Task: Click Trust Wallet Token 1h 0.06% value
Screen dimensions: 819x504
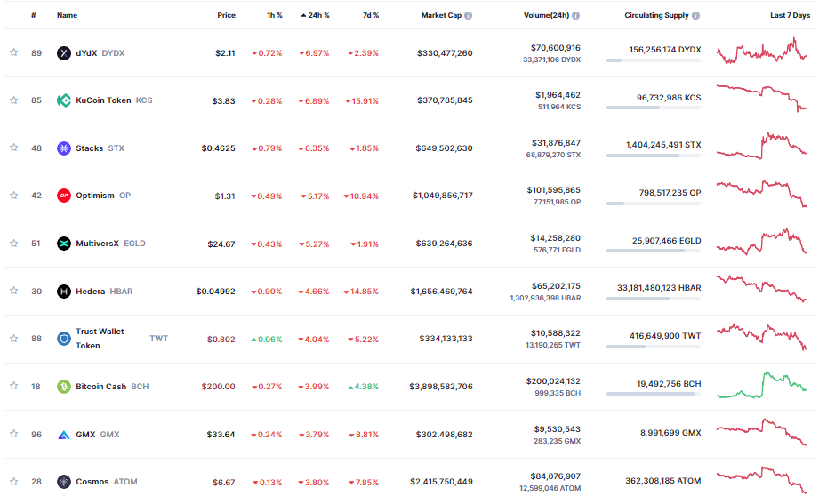Action: (267, 339)
